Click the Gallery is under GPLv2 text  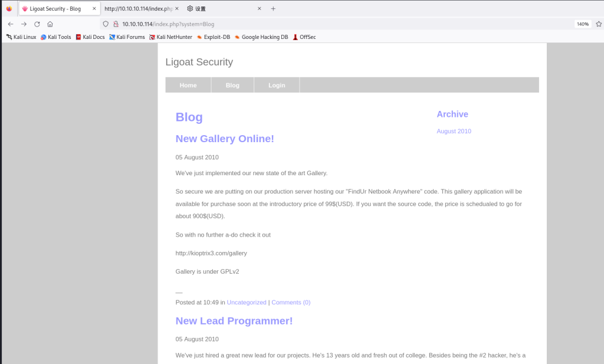point(207,271)
